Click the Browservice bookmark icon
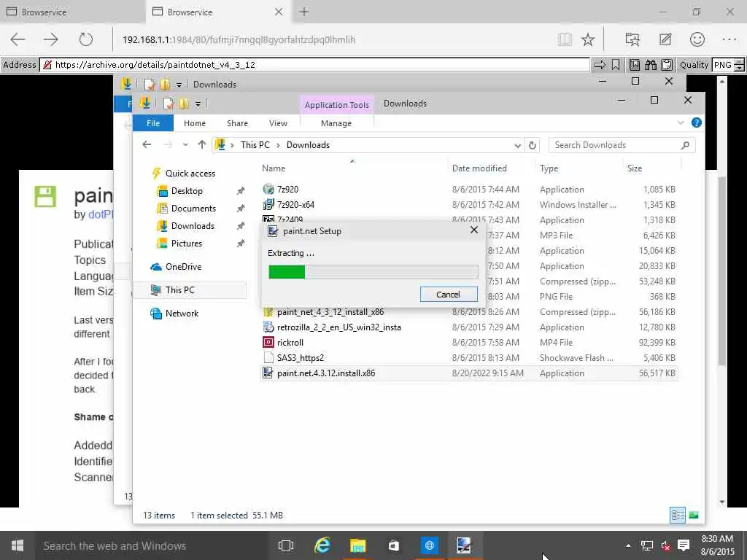 (x=616, y=65)
